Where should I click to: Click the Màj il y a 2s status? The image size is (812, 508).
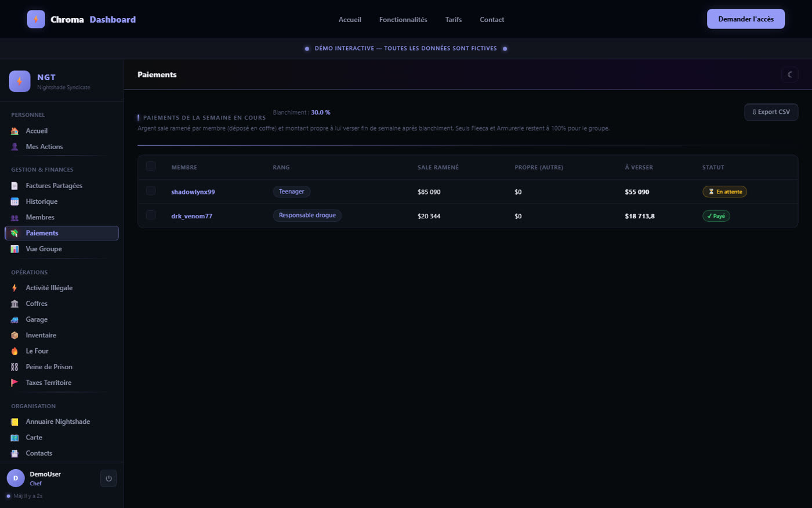28,496
